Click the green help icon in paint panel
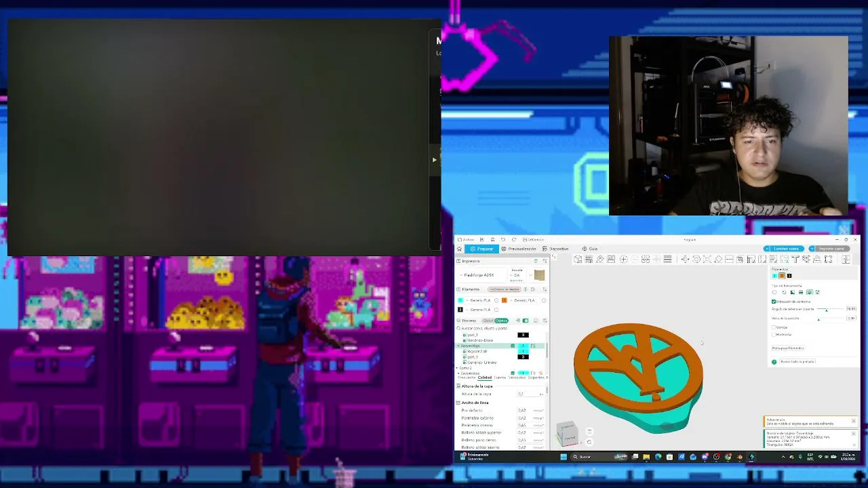Image resolution: width=868 pixels, height=488 pixels. point(774,362)
